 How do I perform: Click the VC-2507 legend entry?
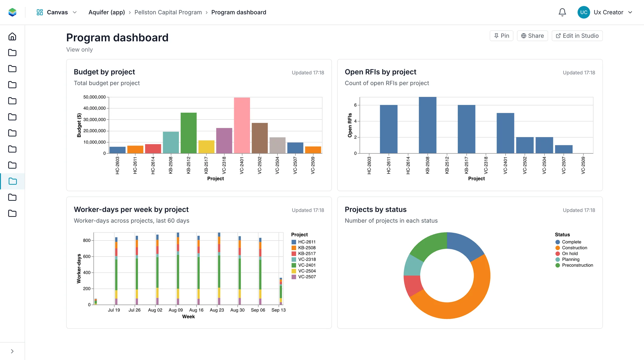(x=304, y=277)
